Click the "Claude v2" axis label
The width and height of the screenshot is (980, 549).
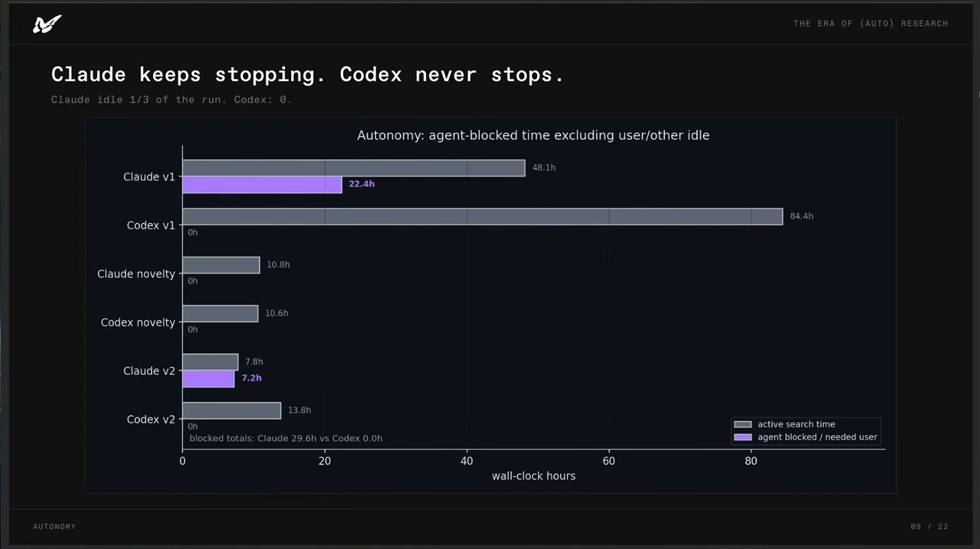pos(149,371)
